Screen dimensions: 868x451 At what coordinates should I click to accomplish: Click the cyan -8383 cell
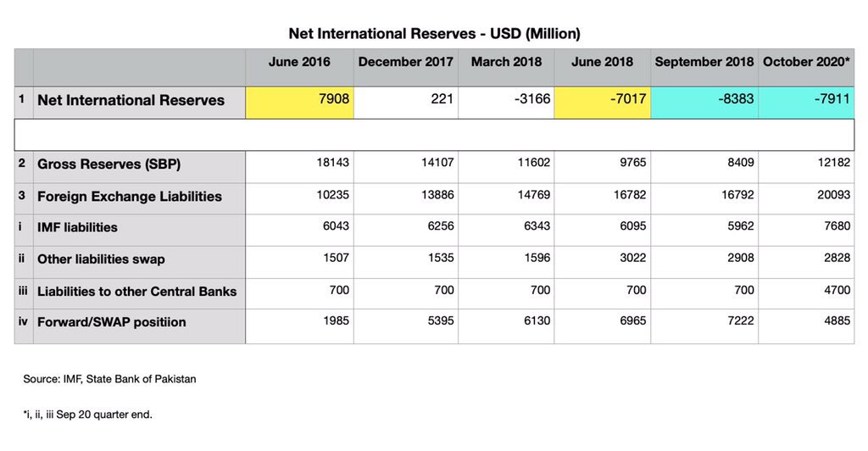click(704, 103)
